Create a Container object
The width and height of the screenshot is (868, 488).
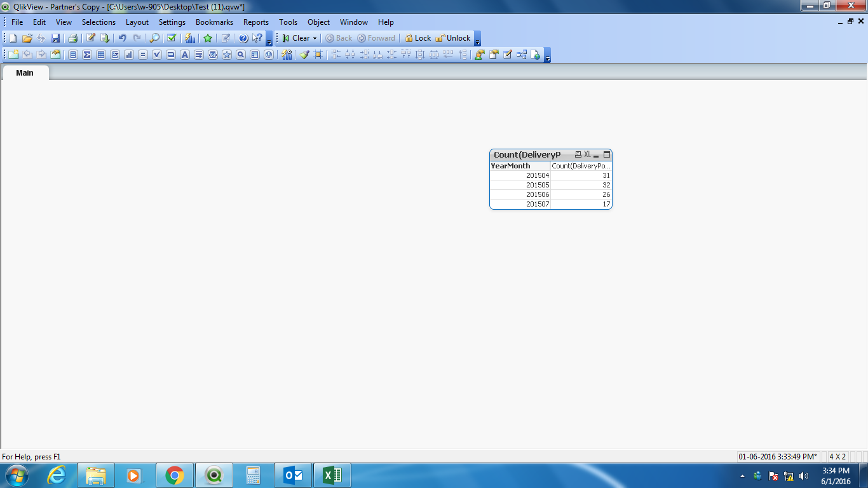tap(255, 55)
